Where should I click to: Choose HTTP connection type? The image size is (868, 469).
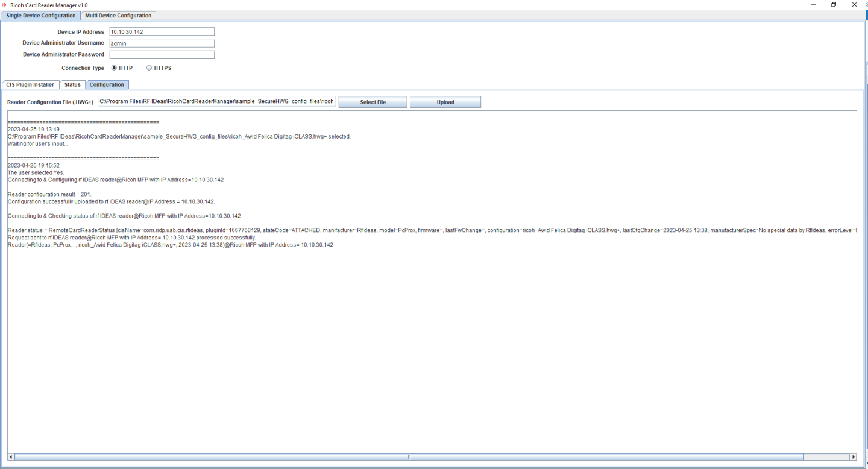(x=122, y=68)
